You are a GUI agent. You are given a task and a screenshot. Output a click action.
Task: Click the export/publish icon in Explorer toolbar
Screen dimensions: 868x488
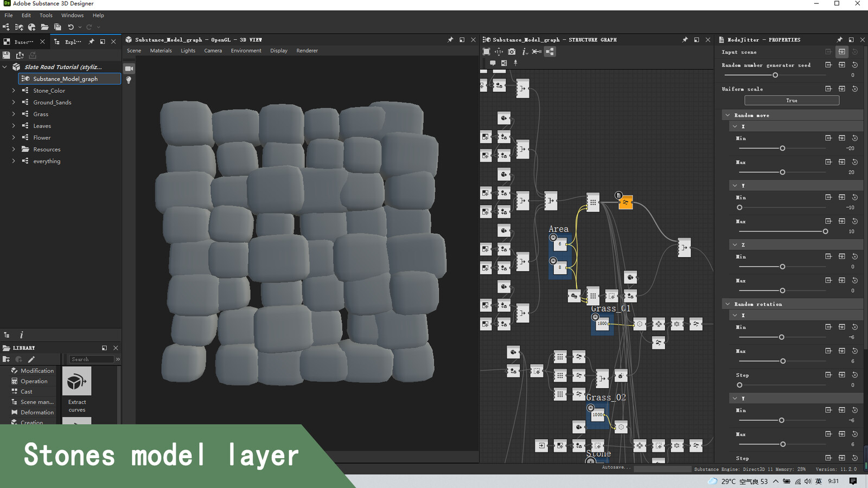[x=20, y=55]
